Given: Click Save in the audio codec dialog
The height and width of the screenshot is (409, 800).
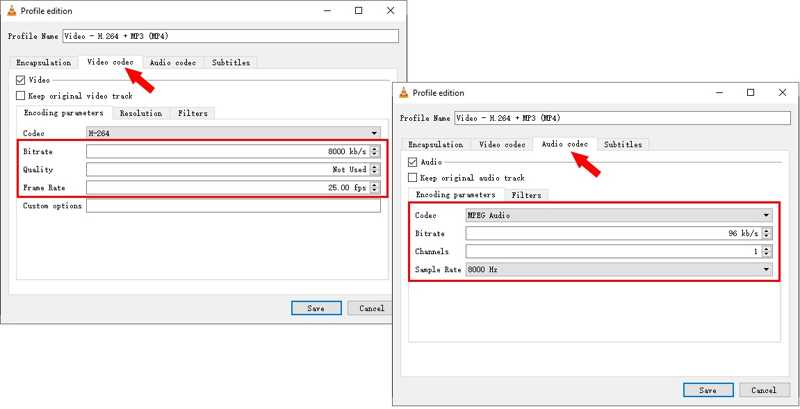Looking at the screenshot, I should [x=708, y=390].
